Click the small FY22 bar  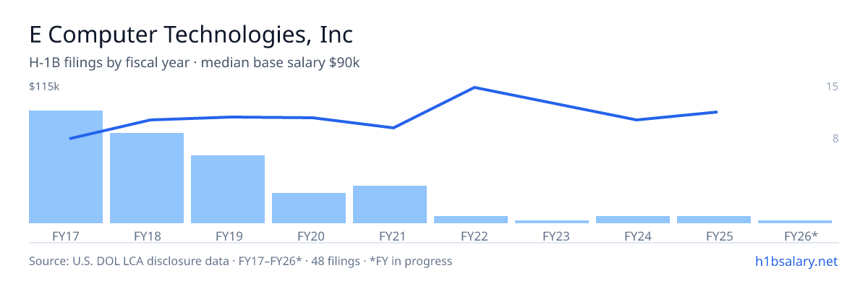(x=471, y=220)
